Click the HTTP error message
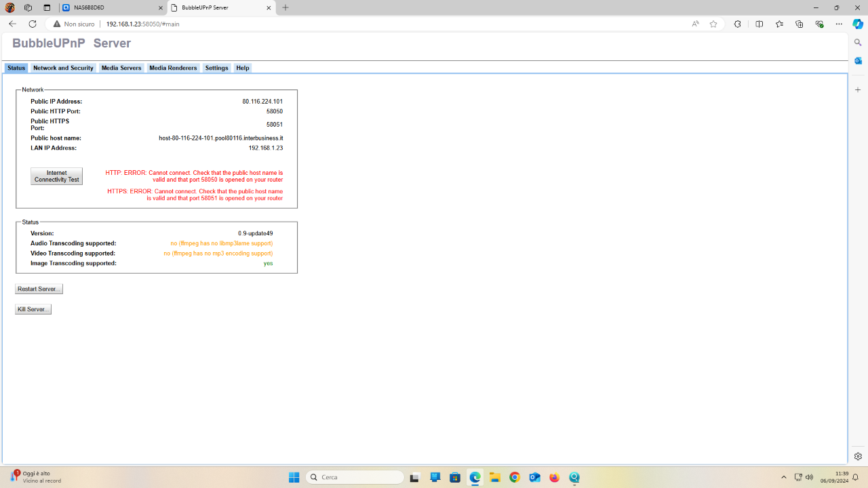The height and width of the screenshot is (488, 868). [x=194, y=176]
